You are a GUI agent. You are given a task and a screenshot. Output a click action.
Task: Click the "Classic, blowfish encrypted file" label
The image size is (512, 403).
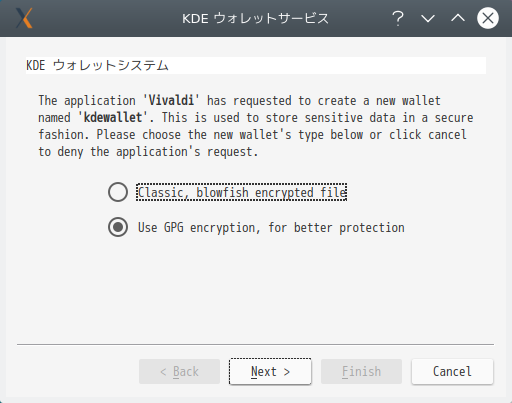coord(242,192)
